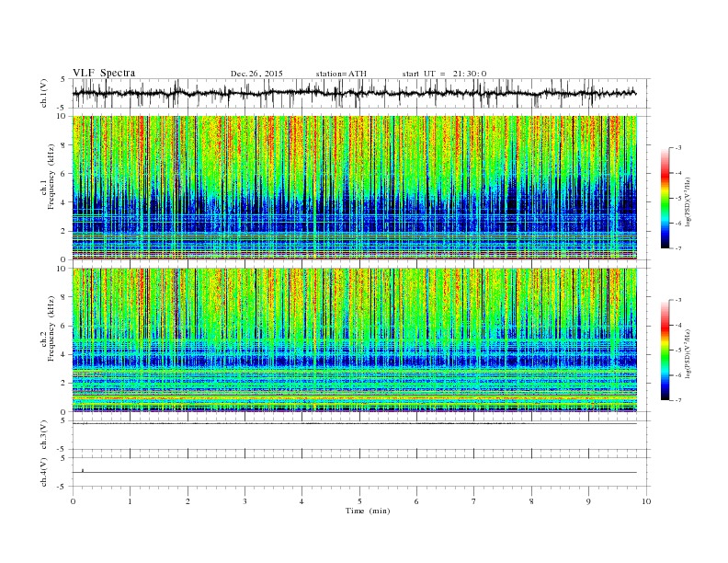Click the small spike in the ch.4 trace

[x=83, y=470]
